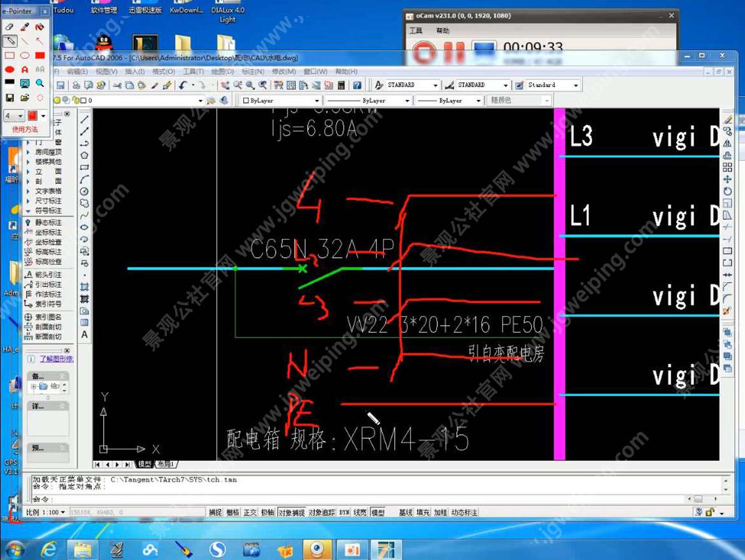This screenshot has width=745, height=560.
Task: Toggle DYN dynamic input in status bar
Action: point(344,512)
